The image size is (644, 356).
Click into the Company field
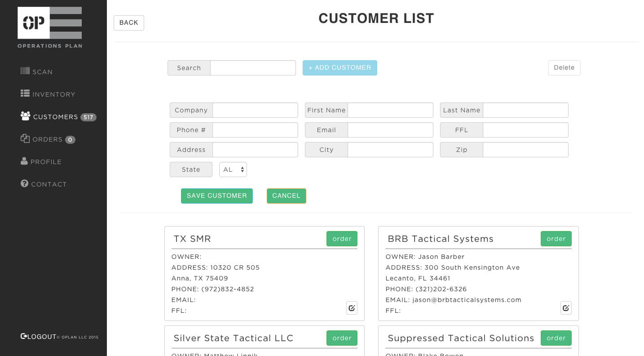tap(255, 110)
